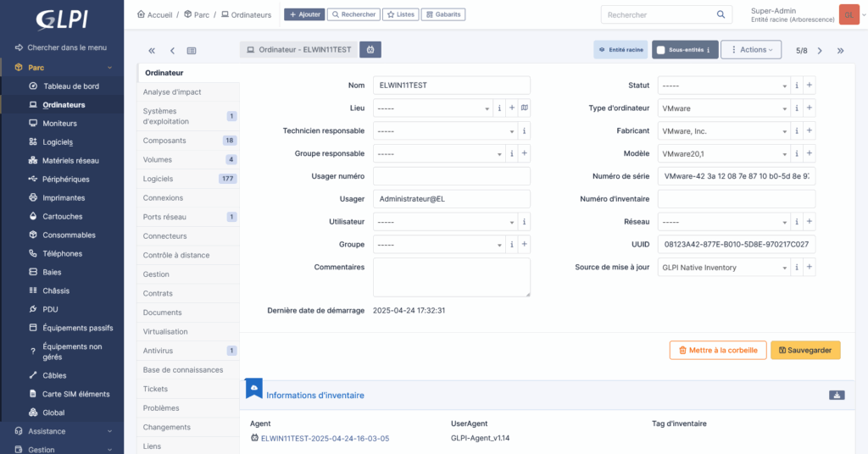868x454 pixels.
Task: Click the info icon next to Fabricant
Action: [796, 131]
